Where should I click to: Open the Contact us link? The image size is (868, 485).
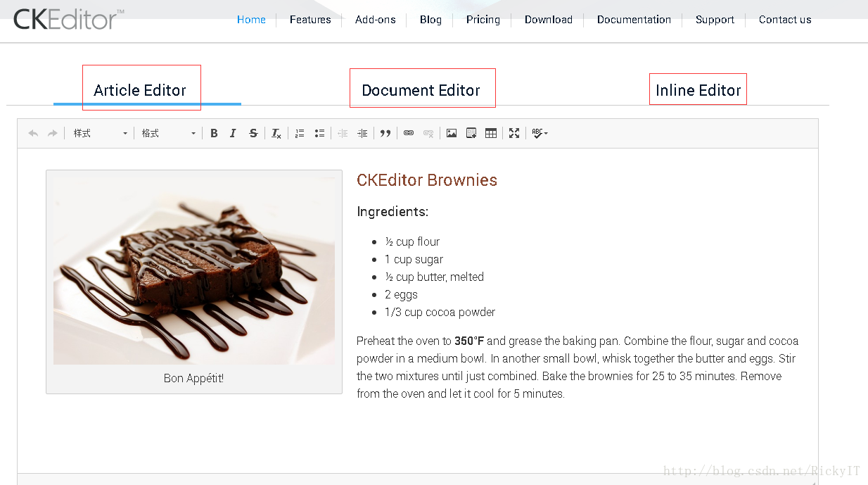785,20
